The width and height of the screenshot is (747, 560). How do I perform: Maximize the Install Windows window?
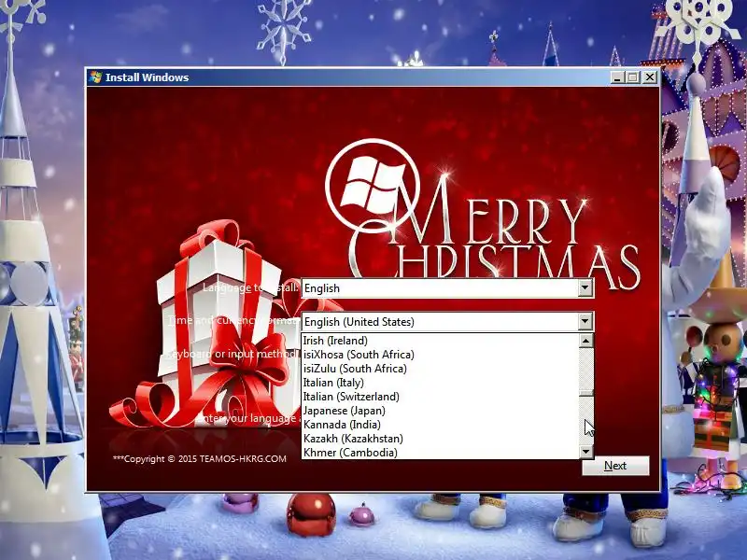633,77
